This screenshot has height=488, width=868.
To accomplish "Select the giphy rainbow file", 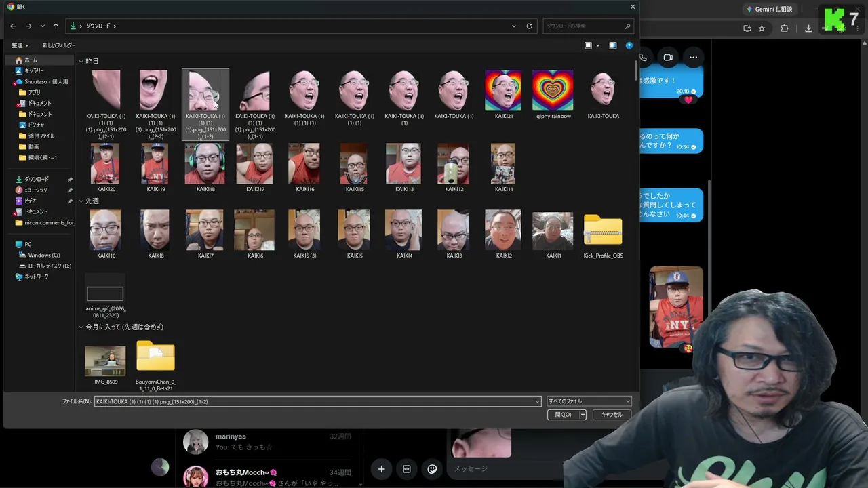I will [x=553, y=95].
